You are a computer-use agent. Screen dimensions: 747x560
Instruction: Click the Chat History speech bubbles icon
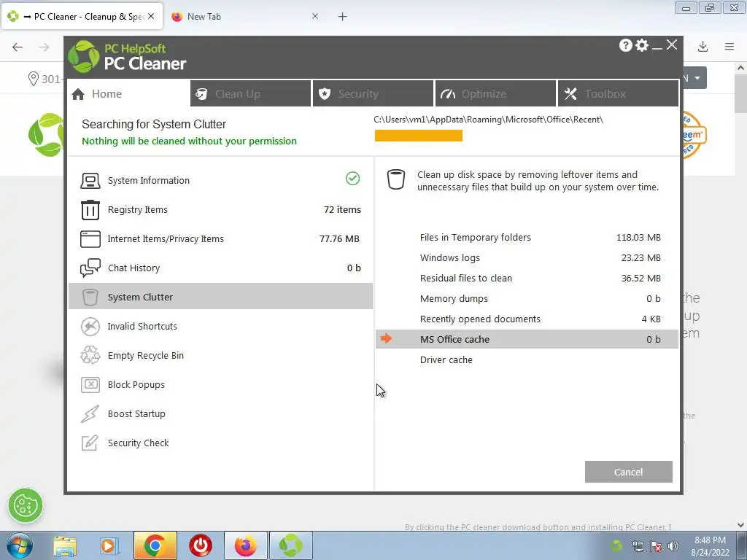coord(90,268)
